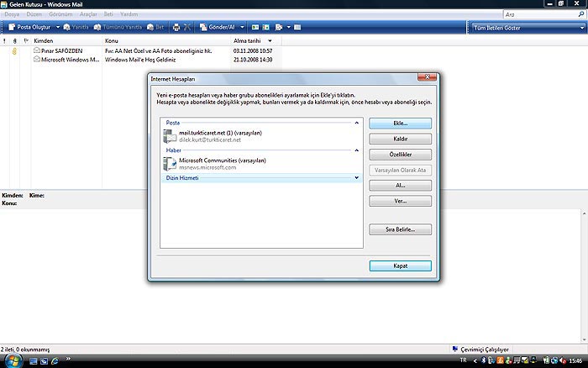Click the TR language indicator in the taskbar
This screenshot has width=588, height=368.
(464, 360)
